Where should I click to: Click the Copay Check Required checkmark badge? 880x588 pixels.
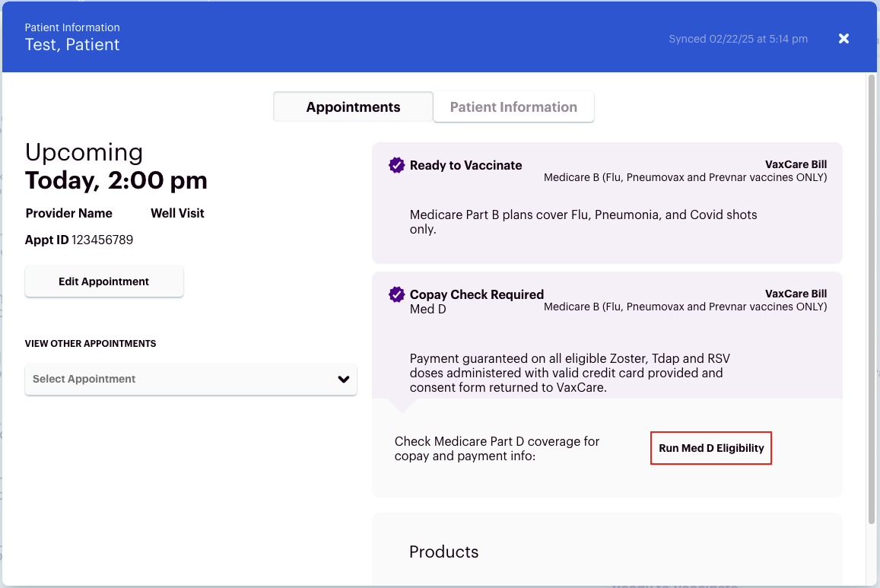396,294
